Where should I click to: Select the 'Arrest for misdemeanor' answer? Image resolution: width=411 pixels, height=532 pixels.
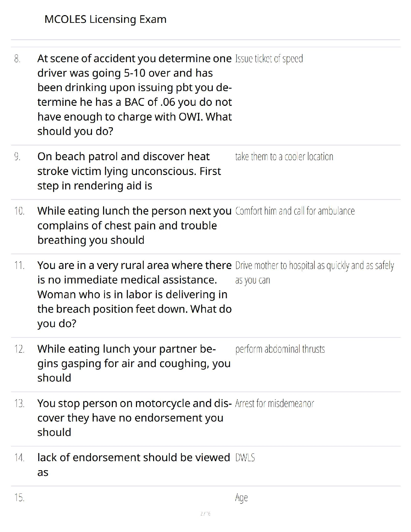[274, 403]
